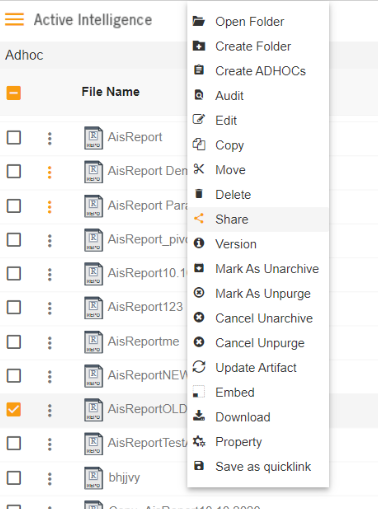Open orange three-dot menu for AisReport Para
The width and height of the screenshot is (378, 509).
pos(50,207)
